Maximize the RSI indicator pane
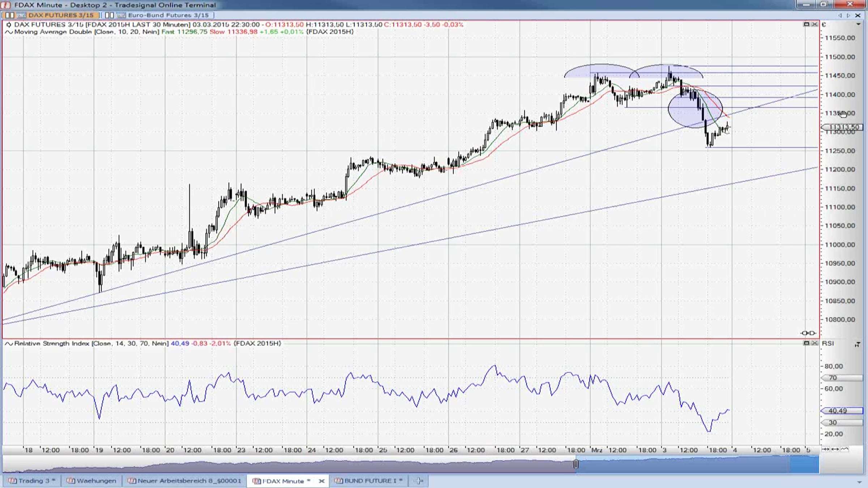 pos(807,343)
